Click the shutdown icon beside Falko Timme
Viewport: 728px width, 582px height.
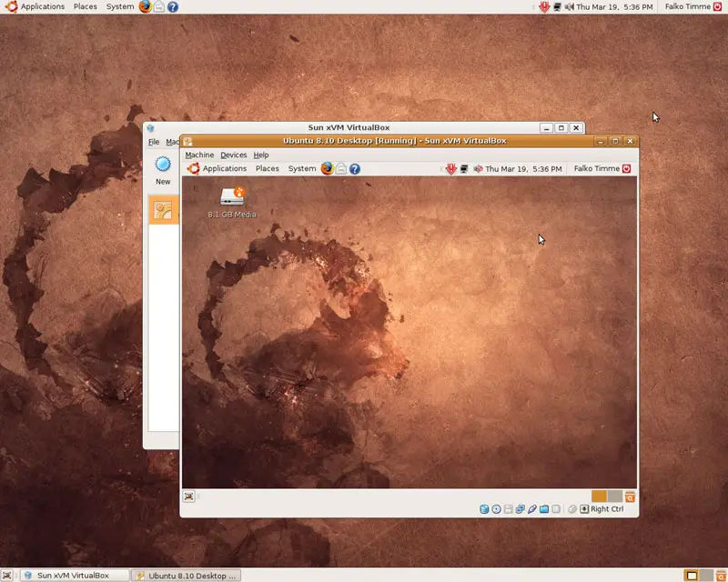click(x=627, y=168)
